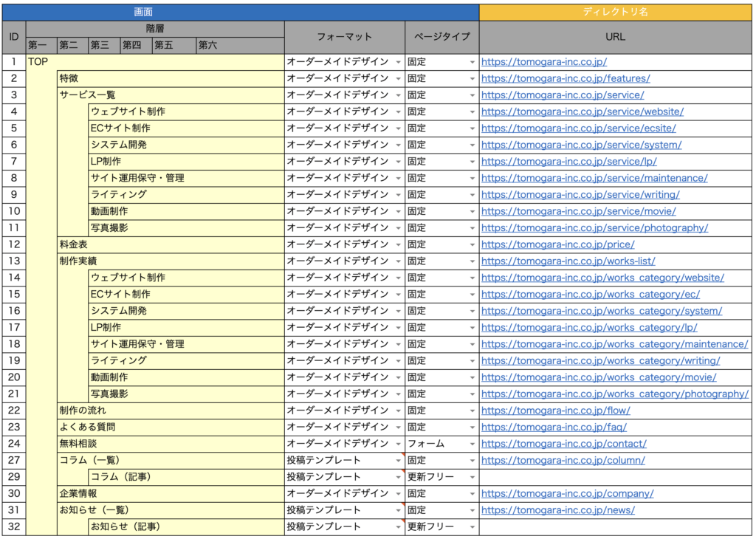This screenshot has width=756, height=539.
Task: Open the works_category/movie/ URL link
Action: tap(599, 377)
